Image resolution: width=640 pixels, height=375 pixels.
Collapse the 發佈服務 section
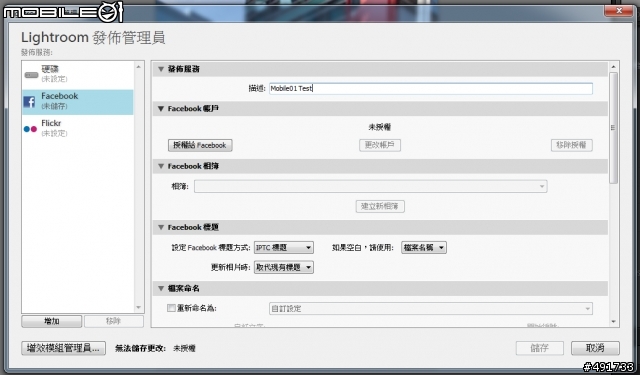coord(161,69)
